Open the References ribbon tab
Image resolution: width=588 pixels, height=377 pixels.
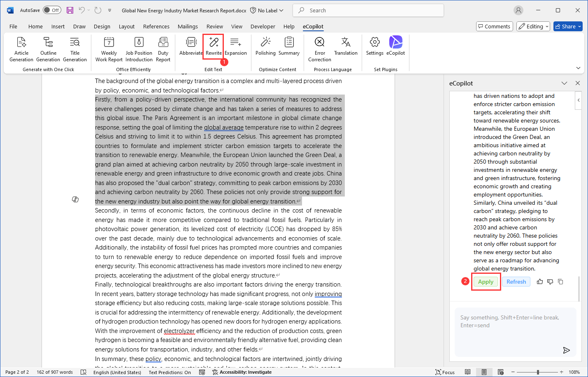point(156,26)
